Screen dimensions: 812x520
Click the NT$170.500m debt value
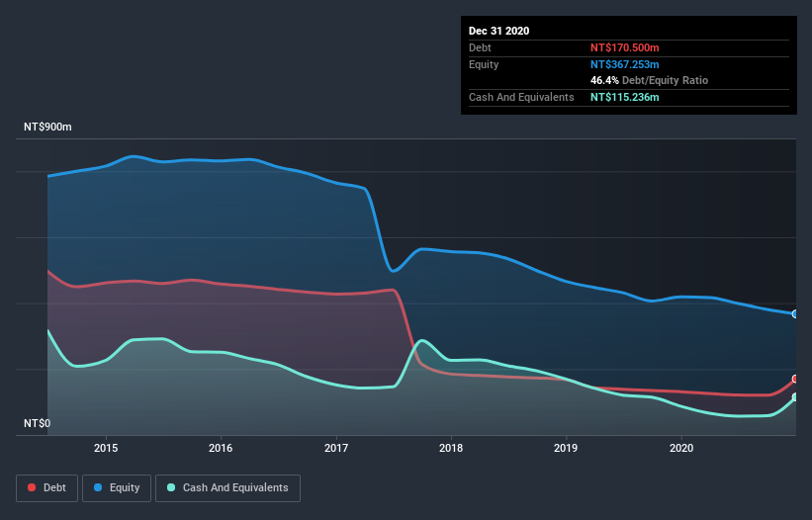[624, 48]
